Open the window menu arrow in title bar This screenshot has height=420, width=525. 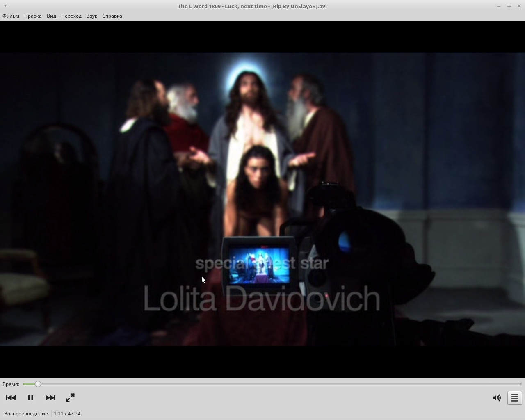point(5,6)
